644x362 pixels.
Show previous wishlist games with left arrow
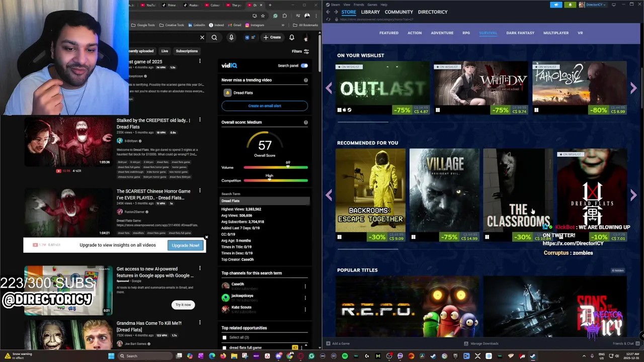tap(329, 88)
